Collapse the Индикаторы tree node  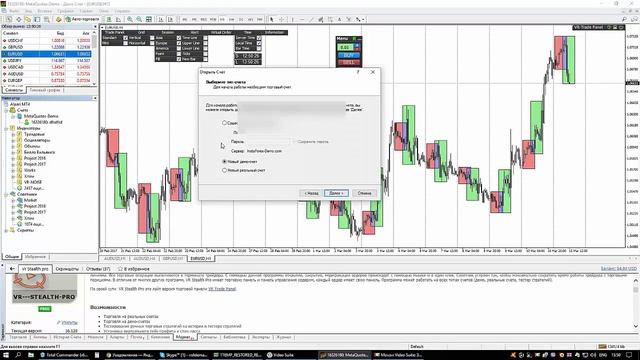7,128
